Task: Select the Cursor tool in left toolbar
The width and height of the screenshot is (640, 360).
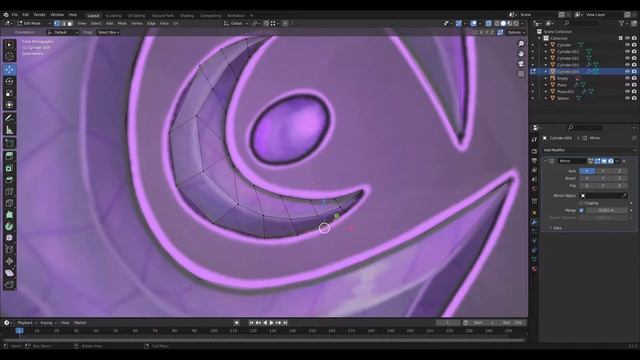Action: coord(9,56)
